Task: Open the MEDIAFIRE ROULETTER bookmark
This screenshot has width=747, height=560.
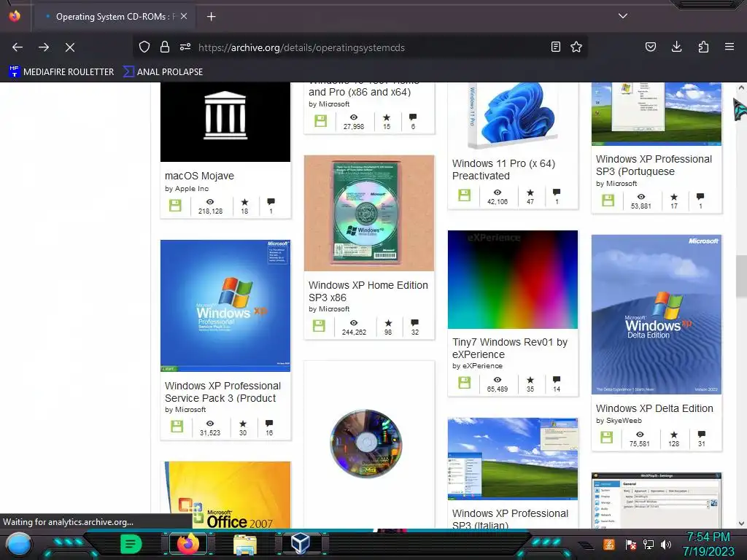Action: click(61, 72)
